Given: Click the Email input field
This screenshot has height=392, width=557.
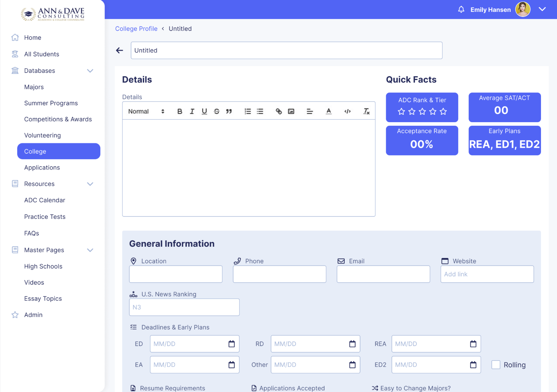Looking at the screenshot, I should click(383, 274).
